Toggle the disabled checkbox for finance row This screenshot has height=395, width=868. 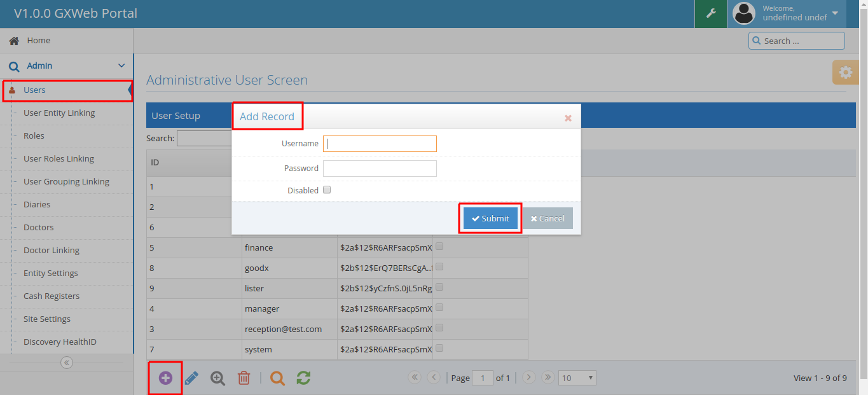pyautogui.click(x=439, y=247)
